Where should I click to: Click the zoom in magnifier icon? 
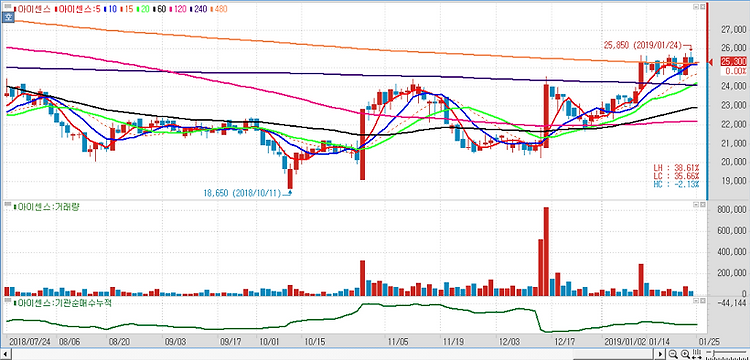click(685, 354)
